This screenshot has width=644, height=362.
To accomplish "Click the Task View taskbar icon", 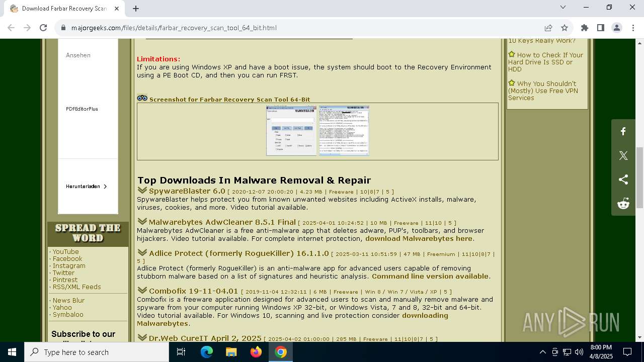I will point(181,352).
